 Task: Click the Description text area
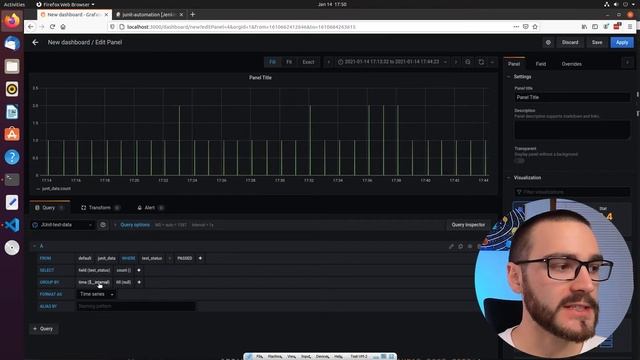[x=571, y=130]
